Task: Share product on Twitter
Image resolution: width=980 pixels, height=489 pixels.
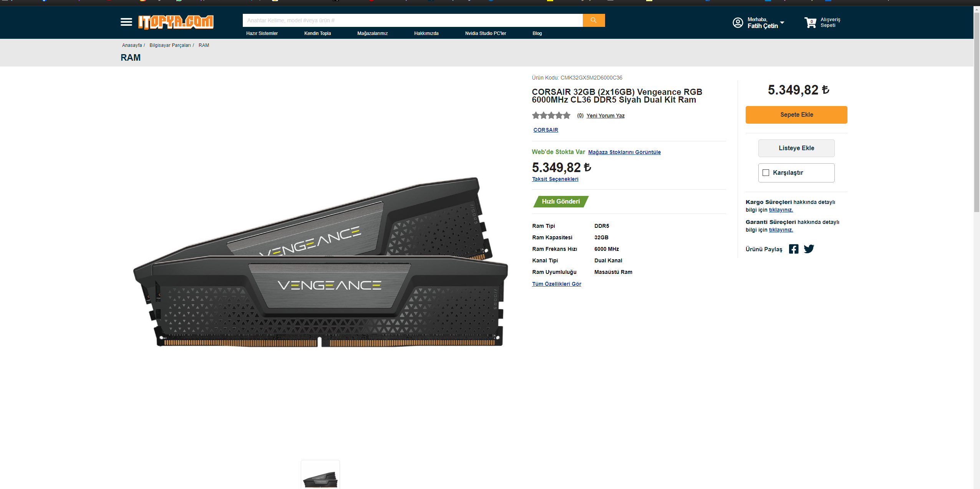Action: pyautogui.click(x=809, y=249)
